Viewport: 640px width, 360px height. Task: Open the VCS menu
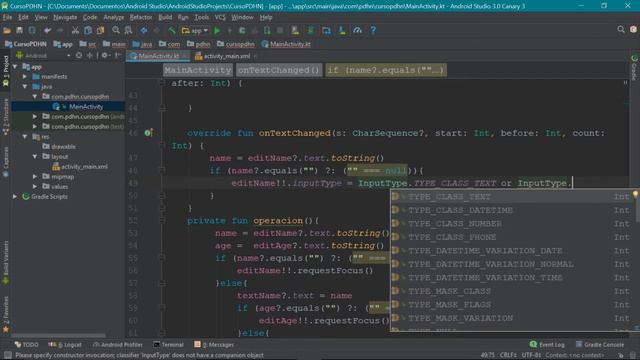click(220, 18)
